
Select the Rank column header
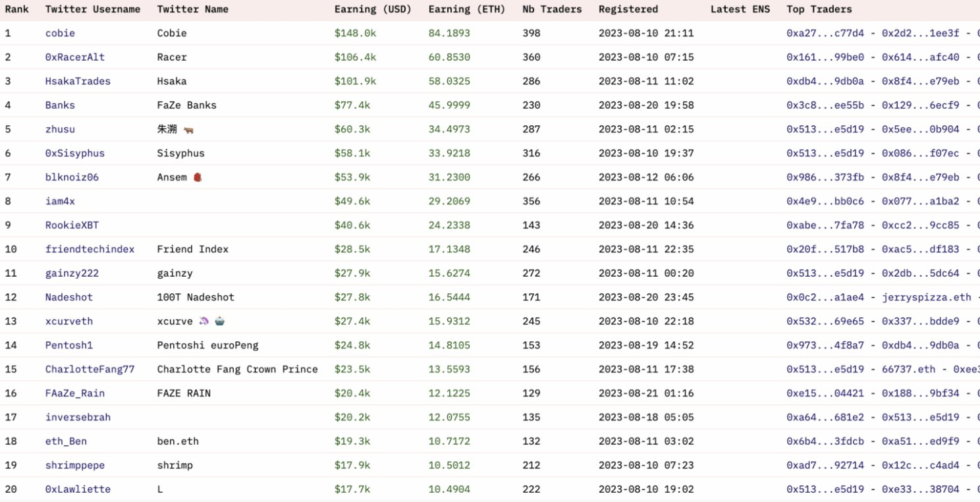[x=16, y=9]
